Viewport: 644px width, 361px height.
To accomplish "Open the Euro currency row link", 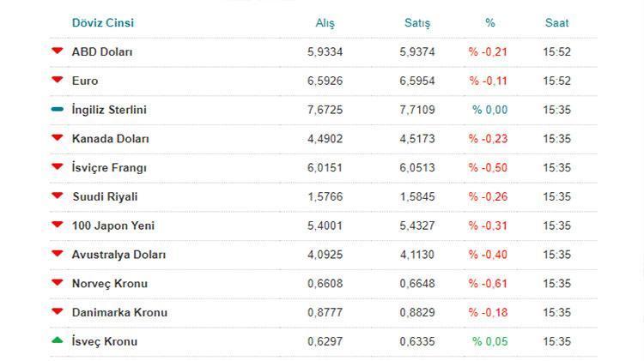I will tap(85, 81).
